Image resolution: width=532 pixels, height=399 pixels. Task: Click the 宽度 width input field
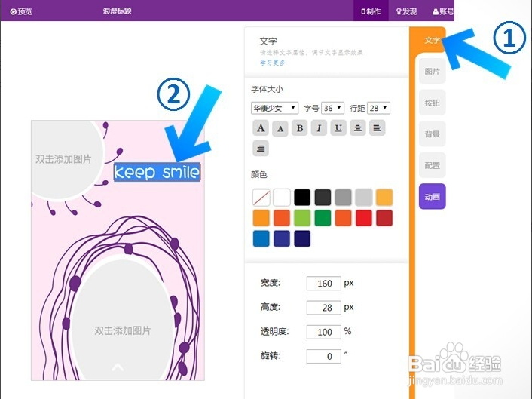point(324,283)
